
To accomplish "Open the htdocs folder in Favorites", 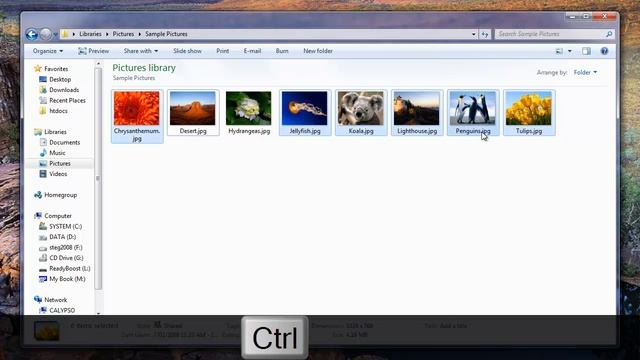I will [x=58, y=111].
